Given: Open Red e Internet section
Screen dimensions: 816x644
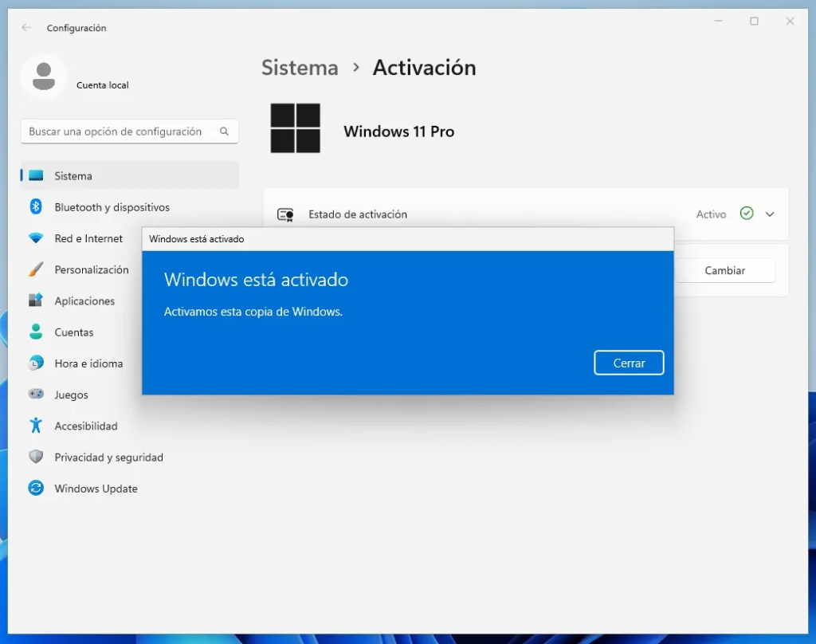Looking at the screenshot, I should (88, 238).
